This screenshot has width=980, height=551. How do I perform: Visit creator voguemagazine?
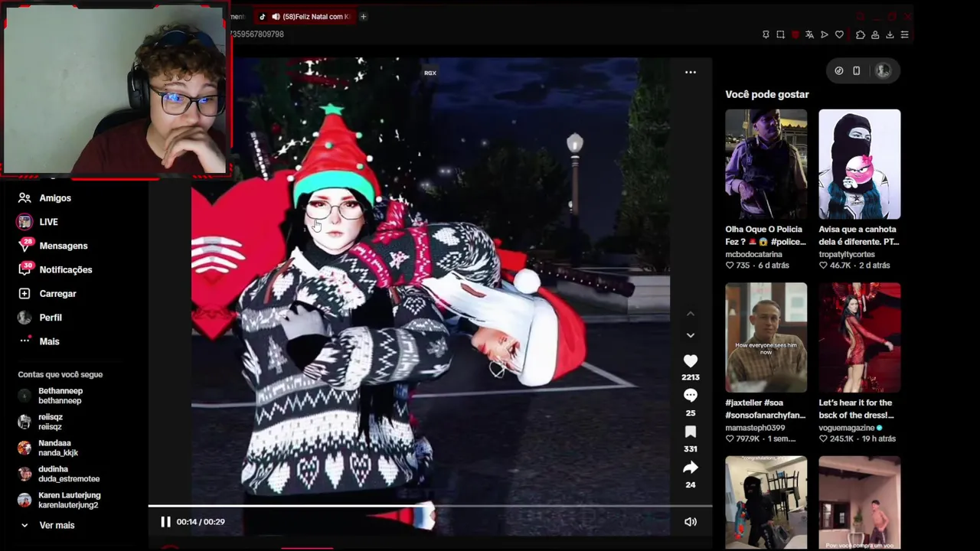pyautogui.click(x=847, y=428)
